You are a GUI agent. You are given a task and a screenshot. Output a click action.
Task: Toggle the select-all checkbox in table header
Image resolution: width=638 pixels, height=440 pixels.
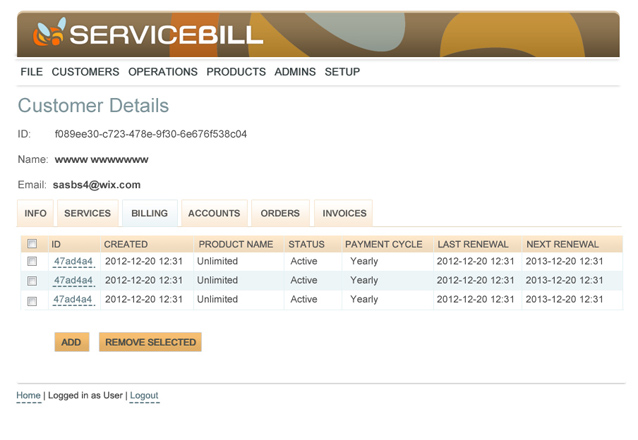32,244
